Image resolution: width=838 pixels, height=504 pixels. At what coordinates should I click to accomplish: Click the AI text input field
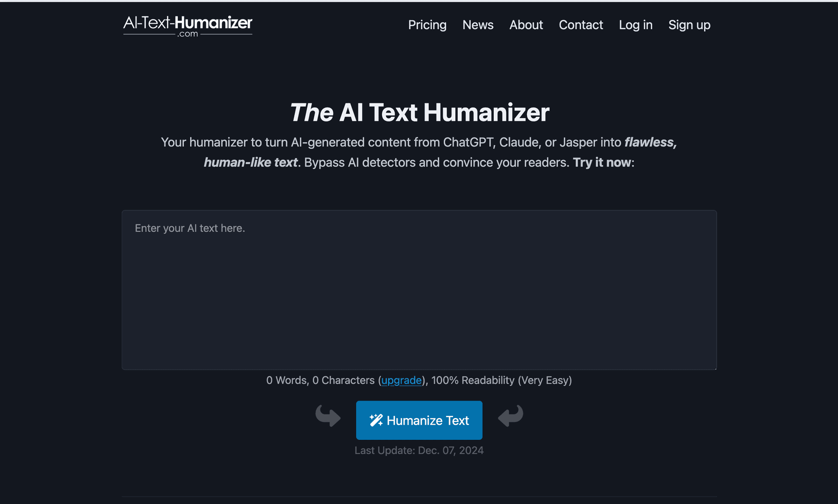419,290
